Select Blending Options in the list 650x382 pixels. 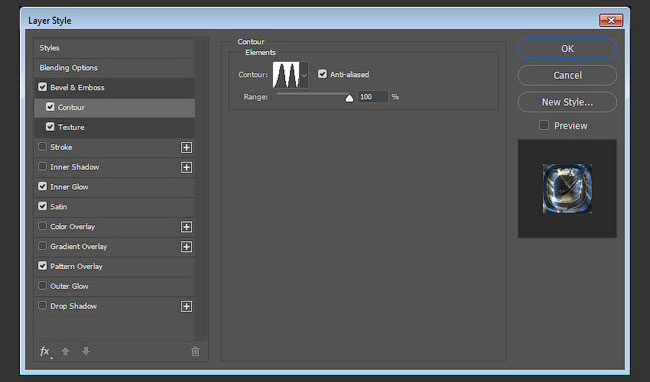[114, 68]
